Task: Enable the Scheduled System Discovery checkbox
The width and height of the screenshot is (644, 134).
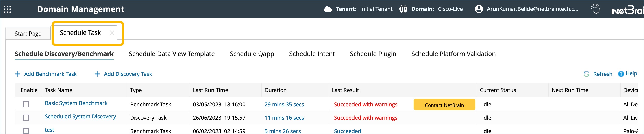Action: (26, 118)
